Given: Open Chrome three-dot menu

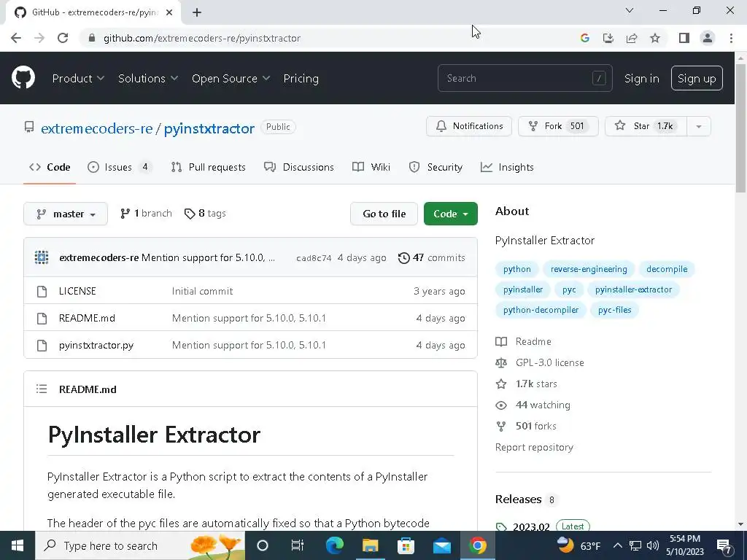Looking at the screenshot, I should point(731,38).
